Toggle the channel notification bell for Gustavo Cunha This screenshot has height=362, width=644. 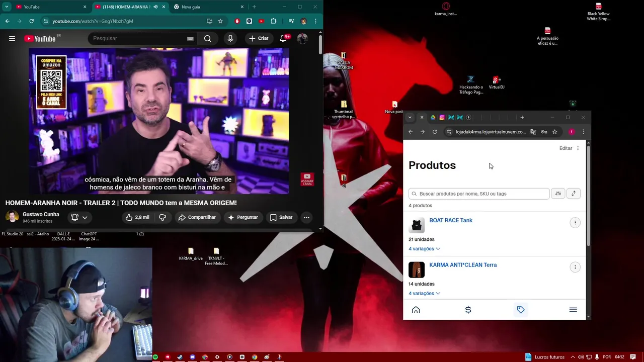click(74, 217)
